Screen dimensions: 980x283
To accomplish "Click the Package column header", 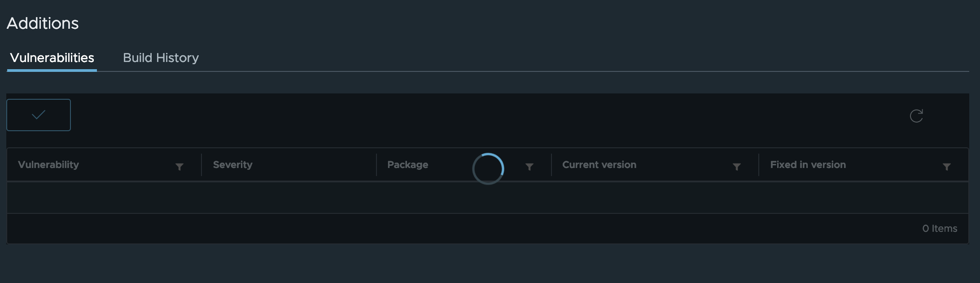I will click(x=407, y=164).
